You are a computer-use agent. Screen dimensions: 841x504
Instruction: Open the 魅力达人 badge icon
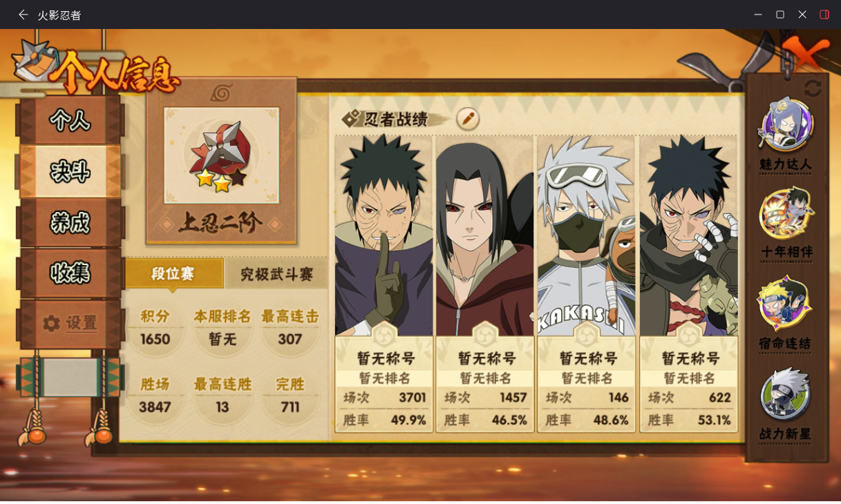[x=786, y=126]
